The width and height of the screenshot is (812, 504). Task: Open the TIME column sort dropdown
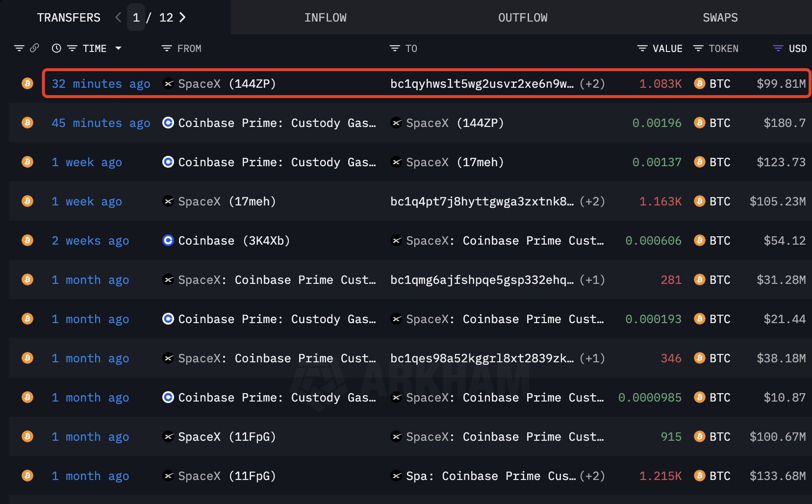coord(118,48)
